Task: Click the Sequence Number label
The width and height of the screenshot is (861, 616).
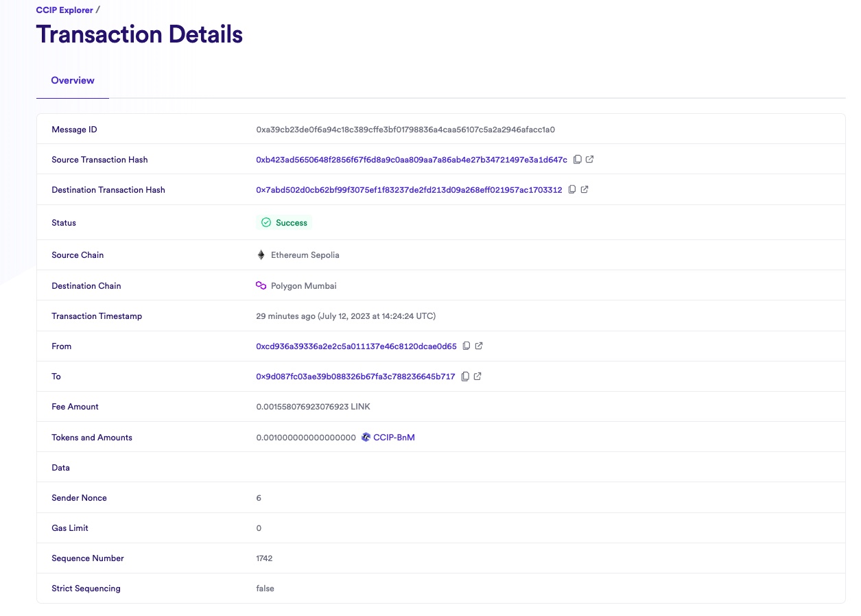Action: click(x=88, y=558)
